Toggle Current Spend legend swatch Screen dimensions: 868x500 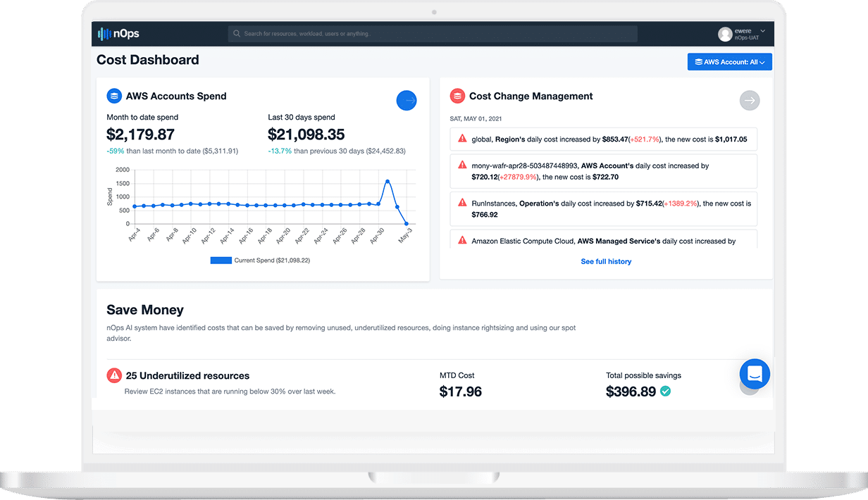point(221,261)
